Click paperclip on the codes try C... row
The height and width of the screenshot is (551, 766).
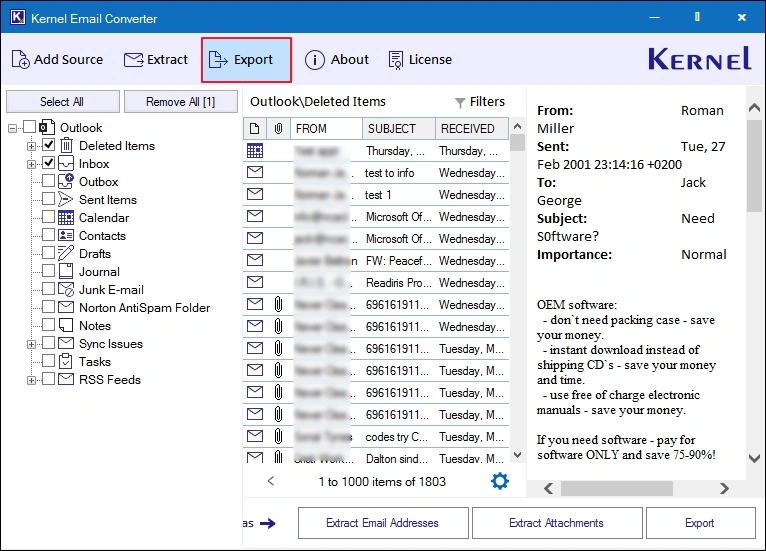tap(278, 436)
